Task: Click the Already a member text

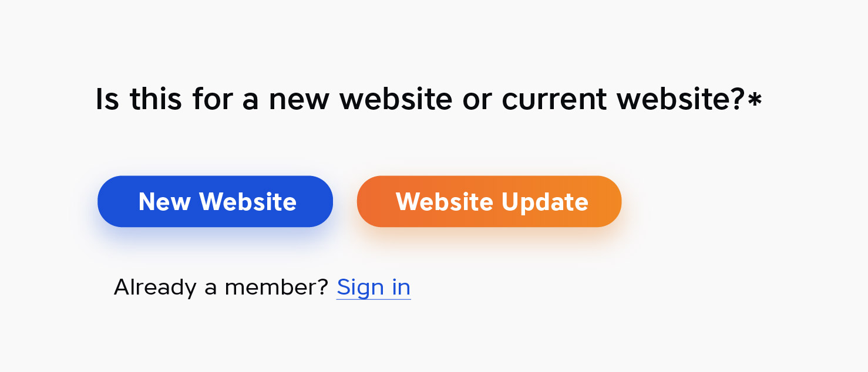Action: (x=222, y=287)
